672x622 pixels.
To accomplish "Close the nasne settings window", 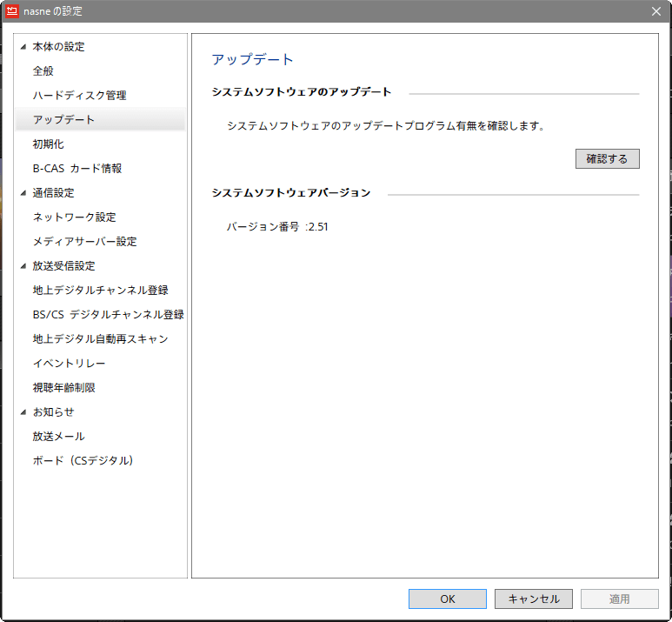I will pos(655,11).
